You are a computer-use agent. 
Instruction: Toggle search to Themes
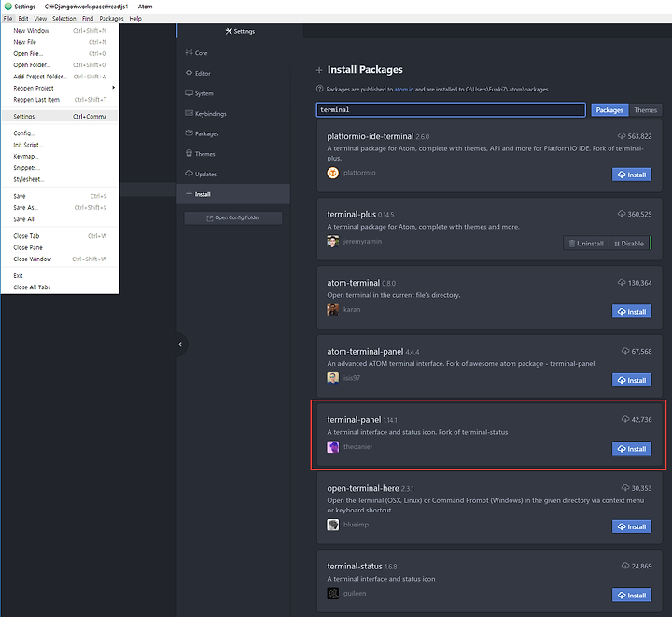646,110
